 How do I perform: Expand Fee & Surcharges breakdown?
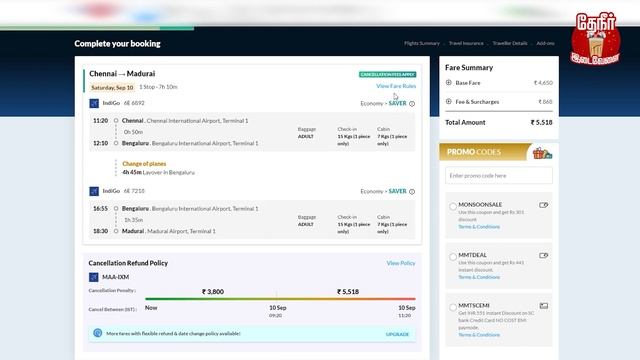click(x=449, y=101)
